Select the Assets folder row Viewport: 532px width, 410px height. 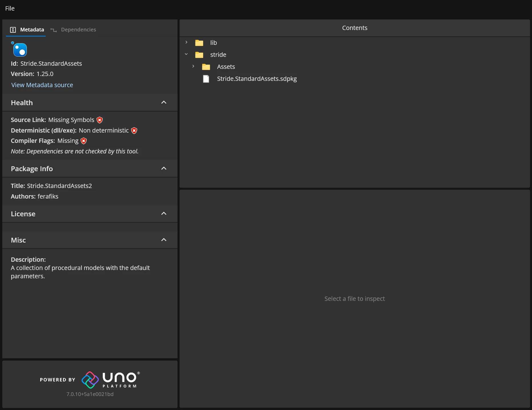click(355, 67)
